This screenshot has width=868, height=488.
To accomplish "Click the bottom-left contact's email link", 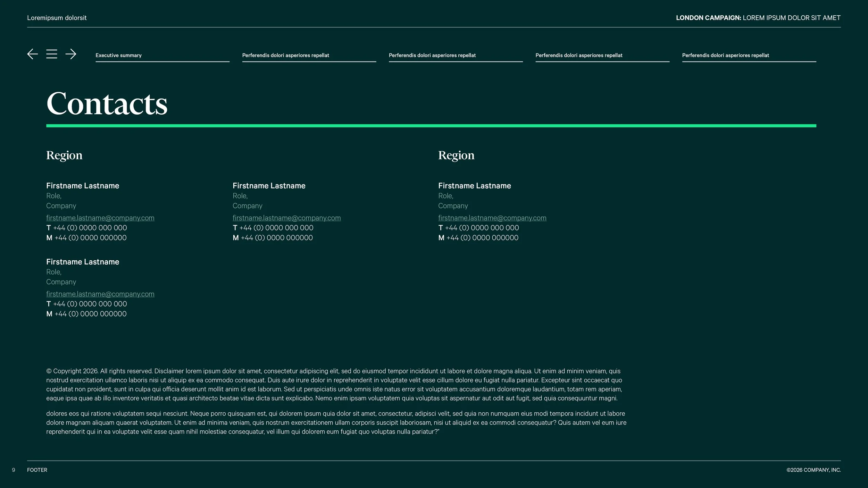I will point(100,294).
